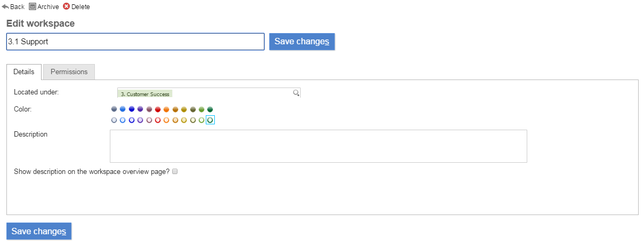Pick the solid purple color

(x=140, y=109)
